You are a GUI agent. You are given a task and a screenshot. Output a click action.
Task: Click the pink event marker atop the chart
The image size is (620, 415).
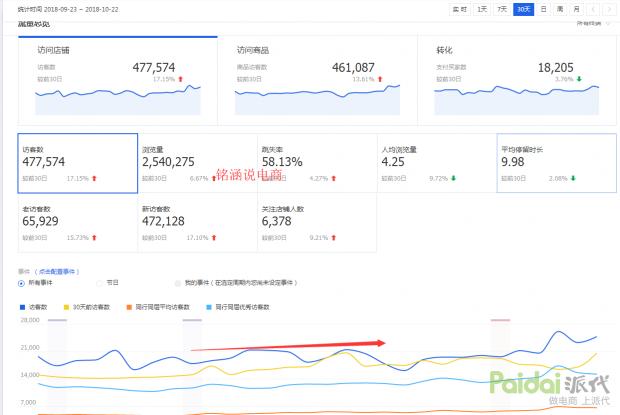(500, 320)
